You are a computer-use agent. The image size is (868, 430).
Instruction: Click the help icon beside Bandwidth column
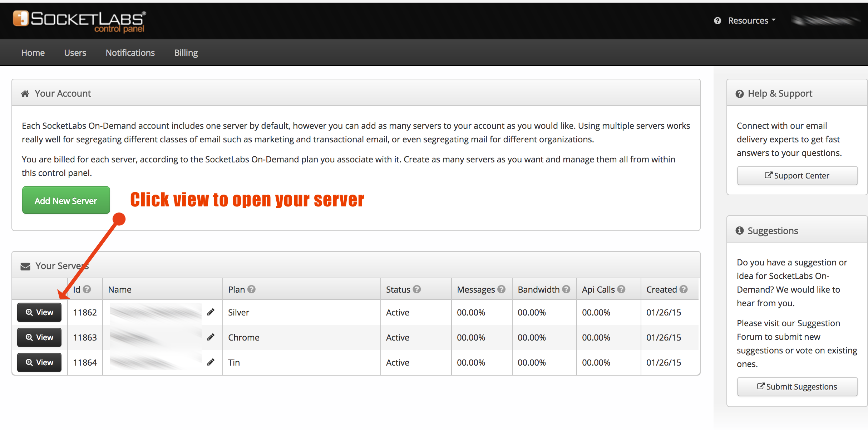coord(566,289)
